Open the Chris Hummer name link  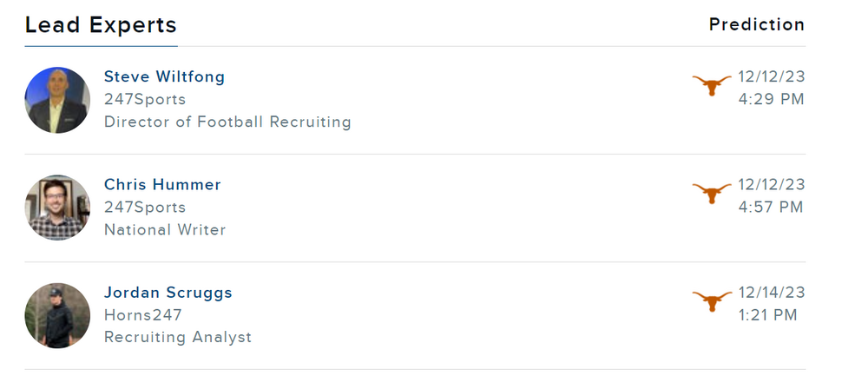point(162,184)
